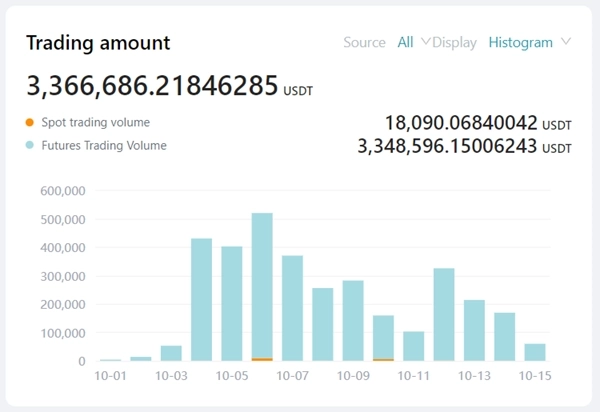Click the short bar above 10-03
This screenshot has width=600, height=412.
(171, 353)
